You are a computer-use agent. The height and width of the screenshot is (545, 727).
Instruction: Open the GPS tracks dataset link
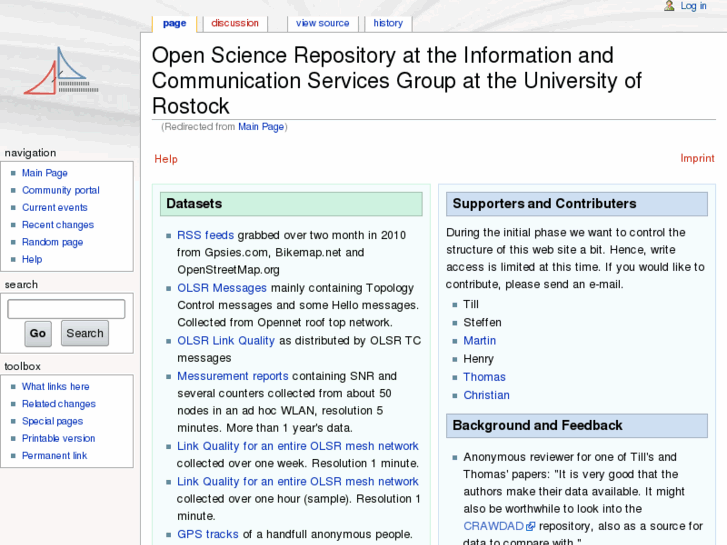click(208, 534)
